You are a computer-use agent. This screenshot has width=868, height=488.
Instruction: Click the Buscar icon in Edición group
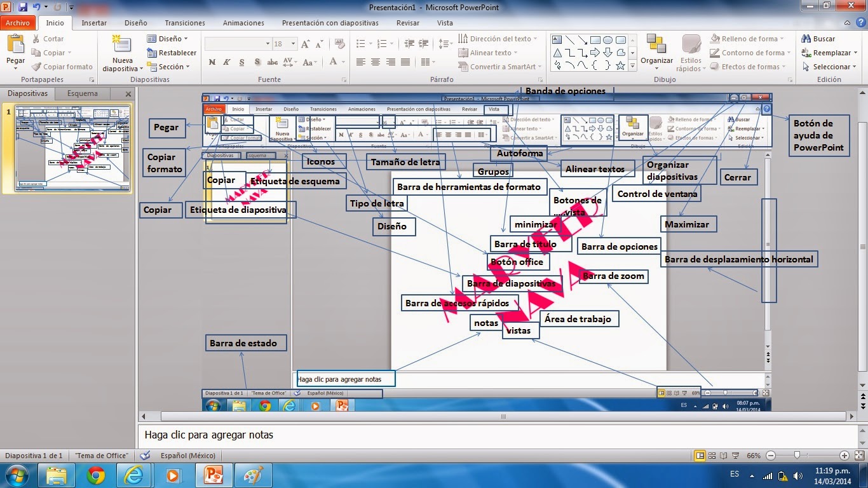807,39
